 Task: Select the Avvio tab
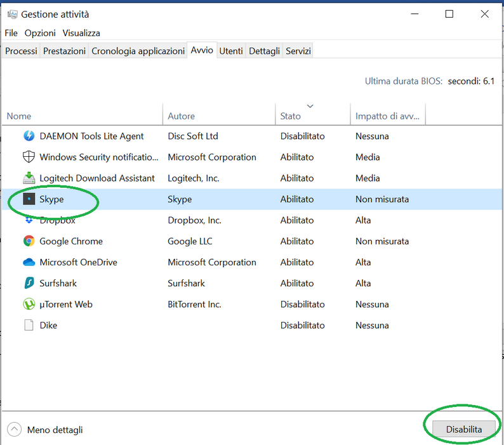coord(202,50)
